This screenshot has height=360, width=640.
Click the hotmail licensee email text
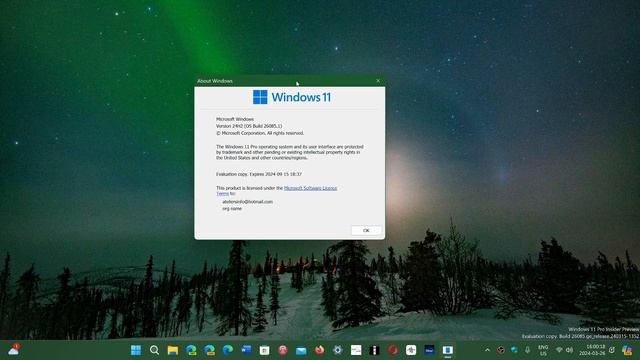[x=247, y=202]
